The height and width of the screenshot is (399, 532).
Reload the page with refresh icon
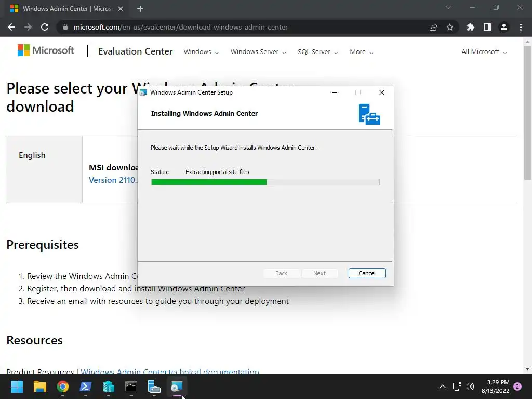coord(45,27)
